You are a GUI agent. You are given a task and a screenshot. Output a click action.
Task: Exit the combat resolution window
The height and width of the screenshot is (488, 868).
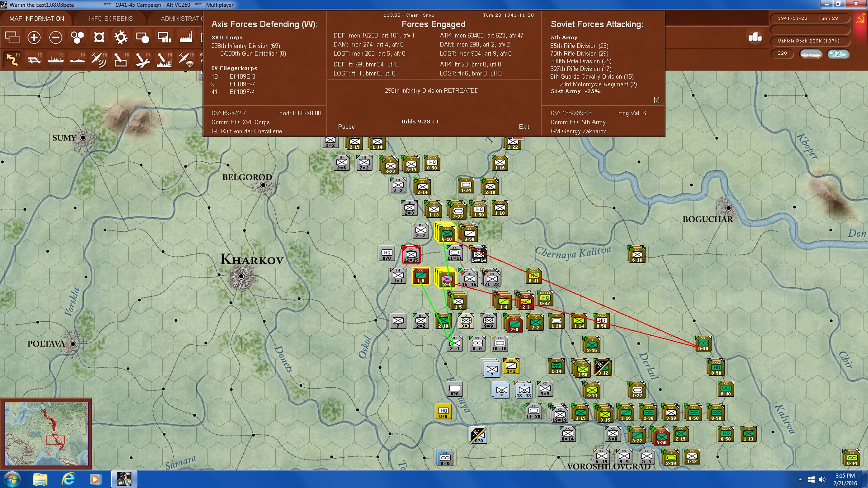coord(524,127)
